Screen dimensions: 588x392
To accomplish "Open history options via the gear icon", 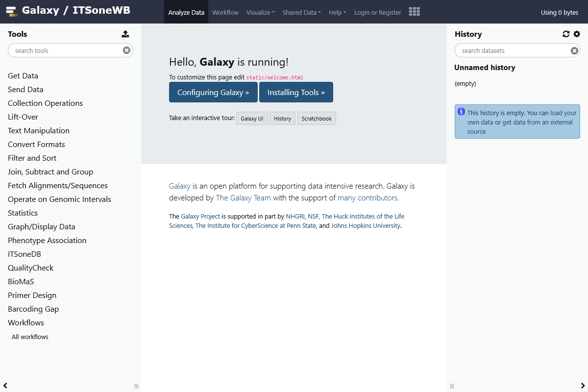I will (x=576, y=34).
